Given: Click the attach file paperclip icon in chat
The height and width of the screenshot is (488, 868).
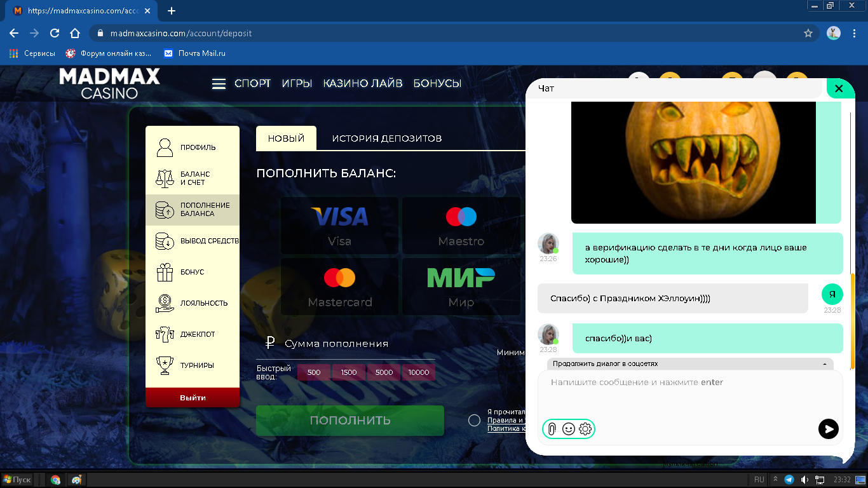Looking at the screenshot, I should [552, 429].
